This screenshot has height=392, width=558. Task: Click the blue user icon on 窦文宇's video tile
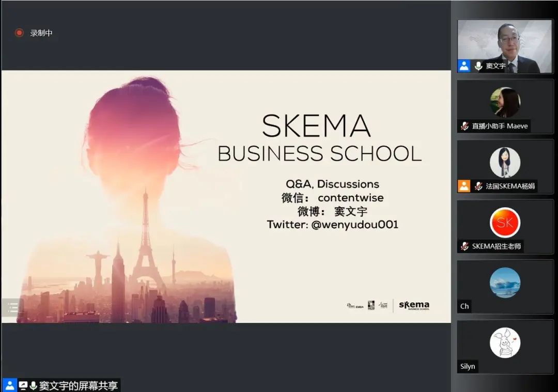point(464,66)
